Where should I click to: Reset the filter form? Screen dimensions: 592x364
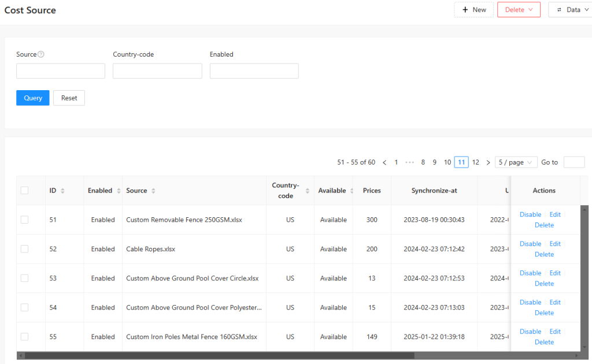pyautogui.click(x=69, y=98)
